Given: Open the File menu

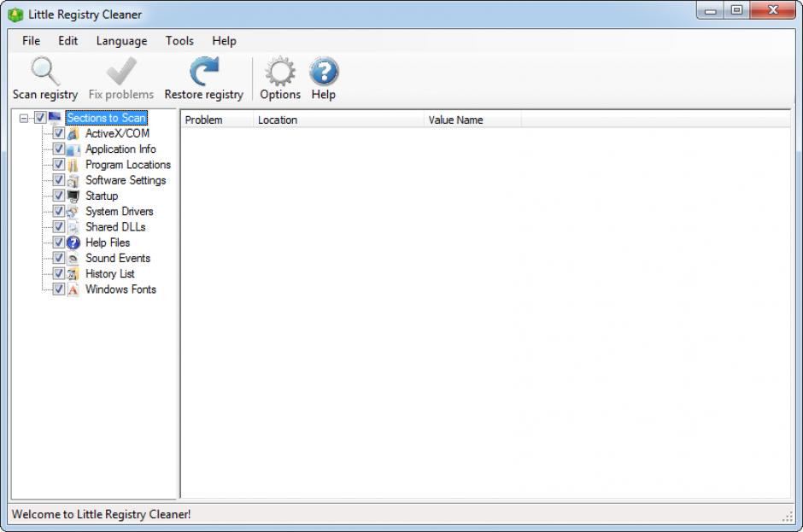Looking at the screenshot, I should [x=32, y=41].
